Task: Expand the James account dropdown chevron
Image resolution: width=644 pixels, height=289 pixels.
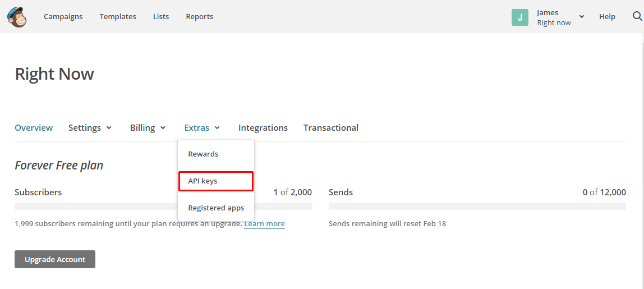Action: coord(582,16)
